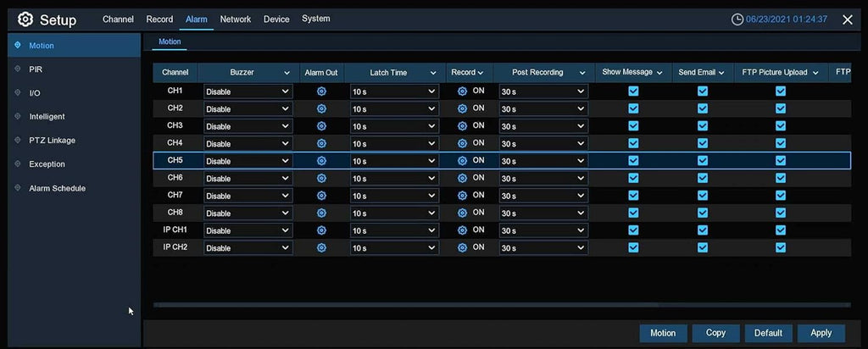Click the horizontal table scrollbar
868x349 pixels.
click(405, 305)
